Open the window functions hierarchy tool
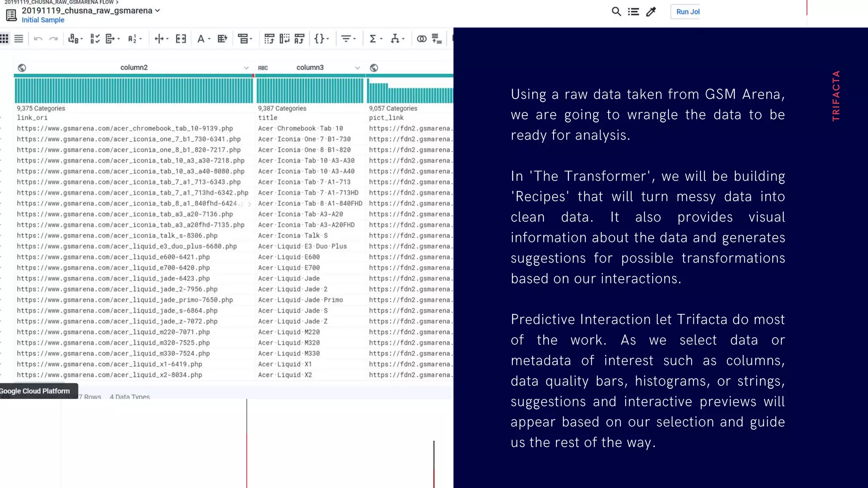Viewport: 868px width, 488px height. click(395, 39)
